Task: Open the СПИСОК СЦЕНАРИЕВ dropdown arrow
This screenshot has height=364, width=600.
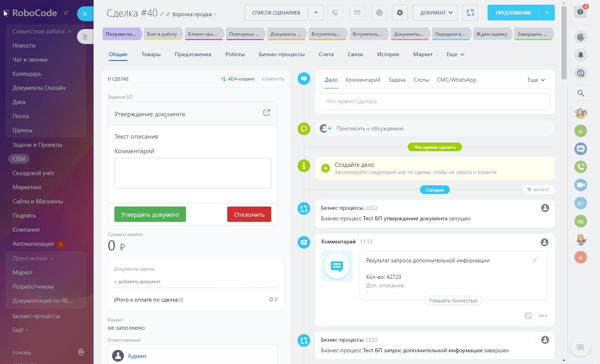Action: [x=316, y=13]
